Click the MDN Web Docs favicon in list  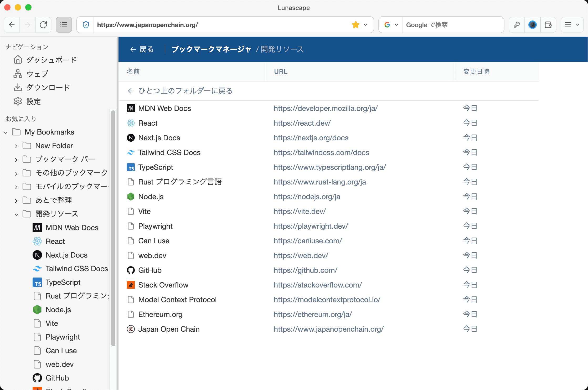click(131, 108)
